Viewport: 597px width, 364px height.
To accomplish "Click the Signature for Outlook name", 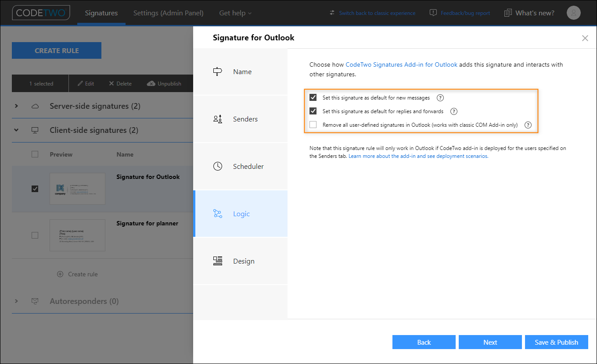I will (x=148, y=177).
